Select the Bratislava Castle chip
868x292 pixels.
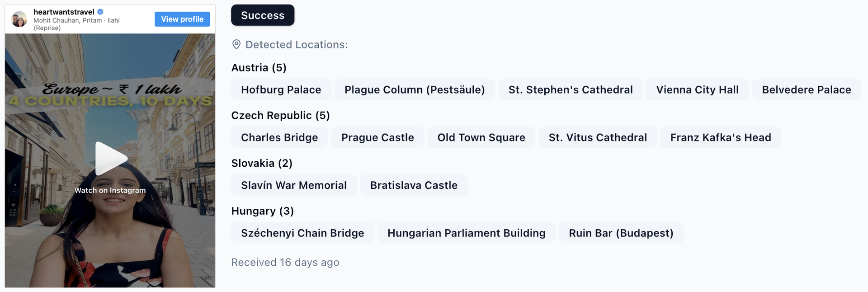pos(414,185)
